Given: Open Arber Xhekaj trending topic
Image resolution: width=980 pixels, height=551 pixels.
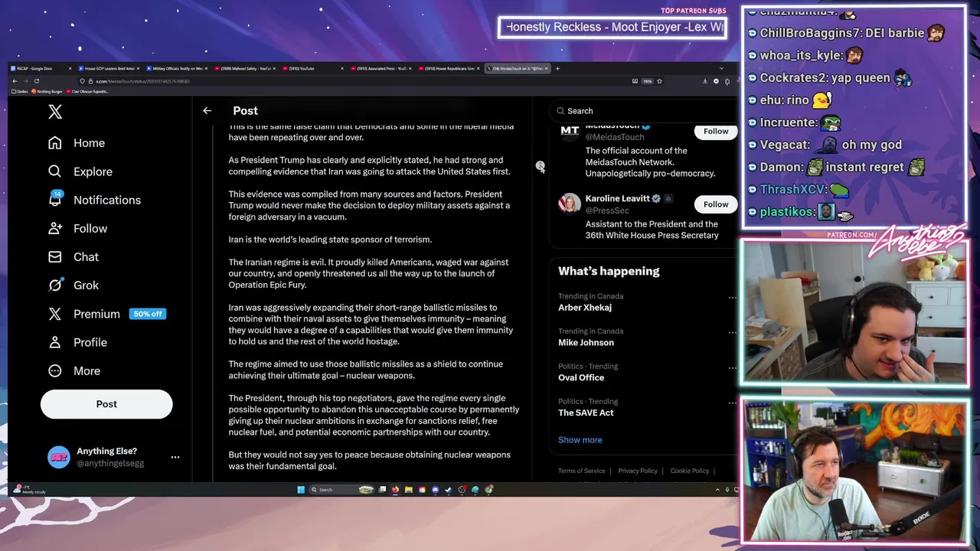Looking at the screenshot, I should tap(585, 308).
